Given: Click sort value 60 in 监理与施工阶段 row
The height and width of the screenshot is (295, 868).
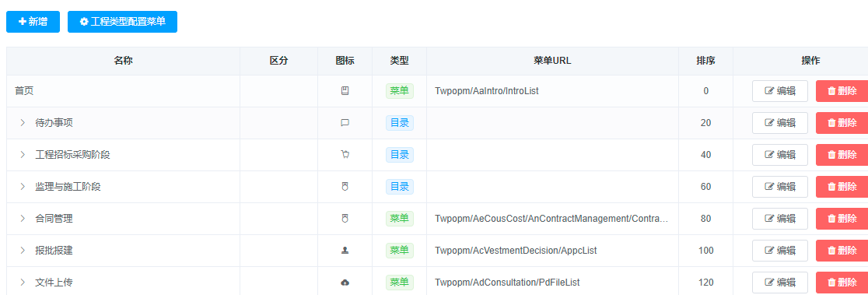Looking at the screenshot, I should [x=705, y=187].
